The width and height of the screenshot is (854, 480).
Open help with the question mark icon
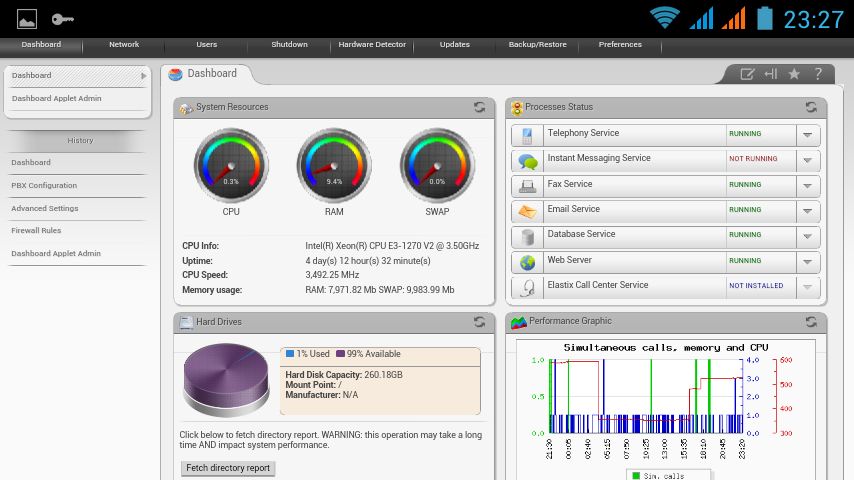click(818, 74)
